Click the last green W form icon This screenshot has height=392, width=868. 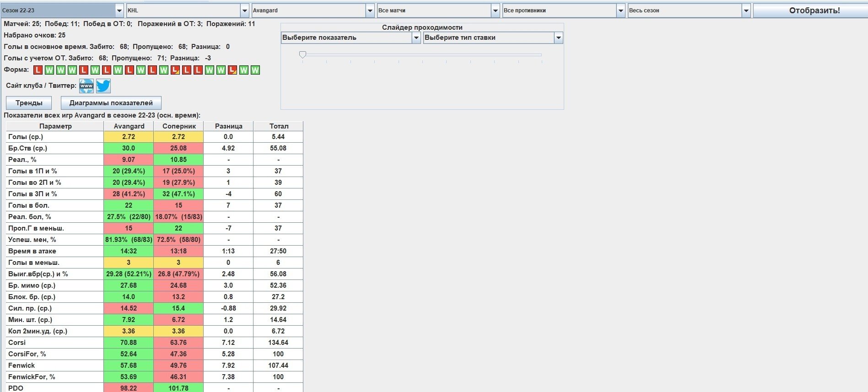pos(255,70)
